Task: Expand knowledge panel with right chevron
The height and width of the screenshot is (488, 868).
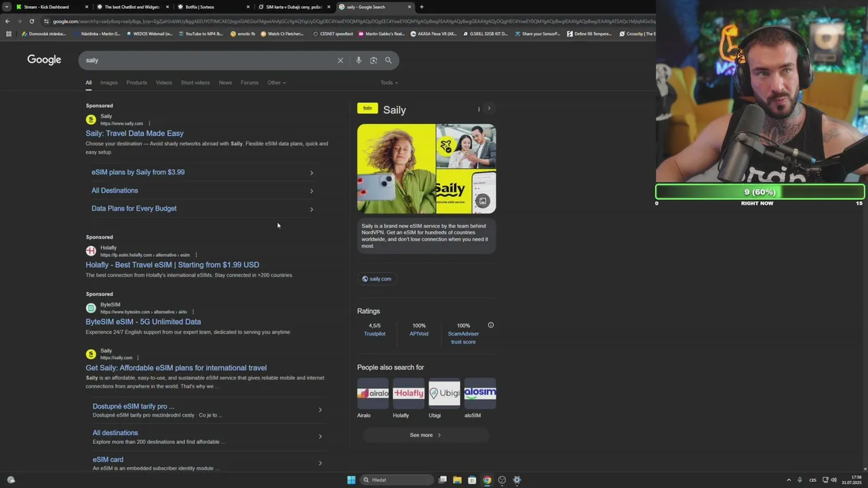Action: pyautogui.click(x=489, y=109)
